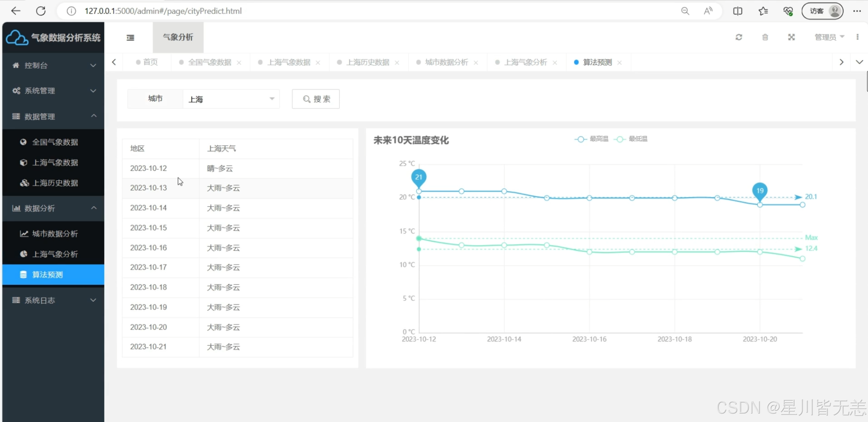The width and height of the screenshot is (868, 422).
Task: Close the 全国气象数据 tab
Action: (x=239, y=63)
